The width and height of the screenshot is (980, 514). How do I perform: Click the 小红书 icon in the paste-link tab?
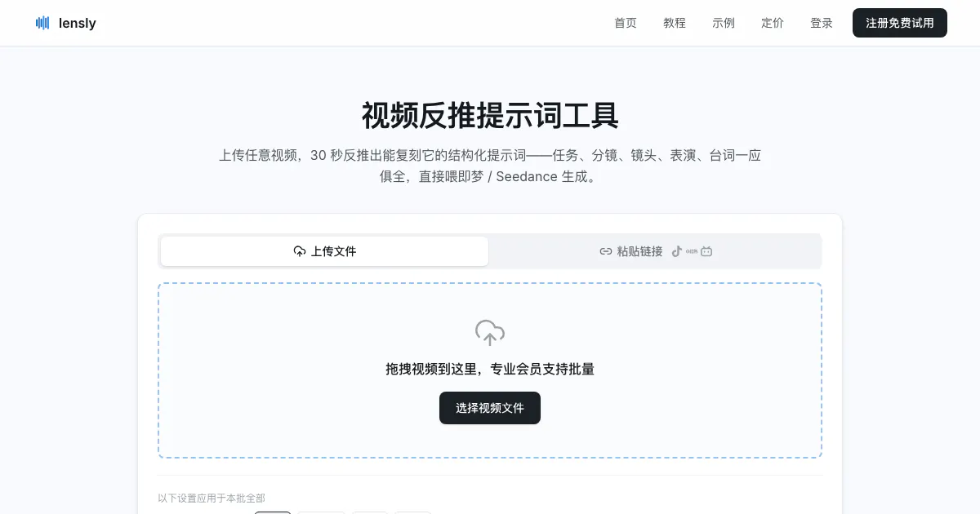(x=692, y=251)
